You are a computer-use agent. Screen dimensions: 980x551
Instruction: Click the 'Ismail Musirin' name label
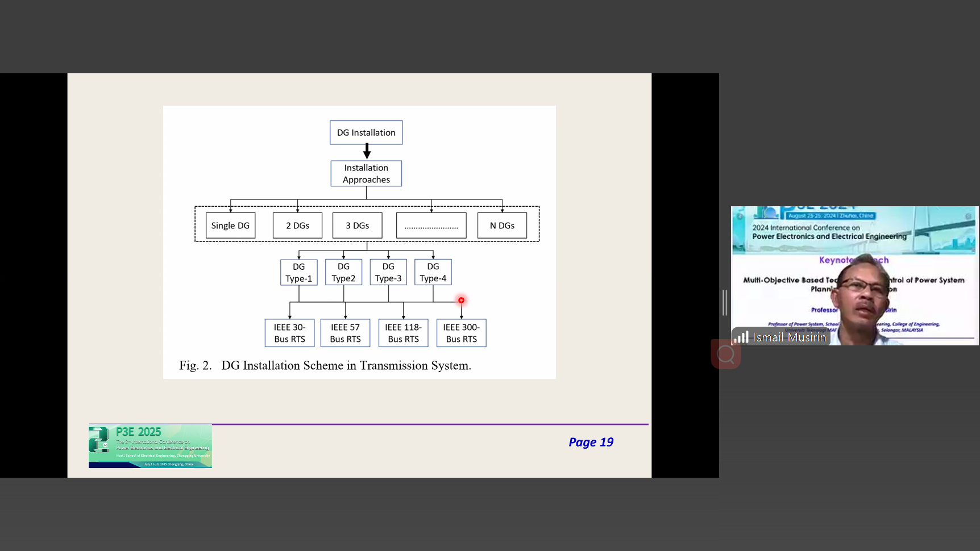[x=790, y=337]
